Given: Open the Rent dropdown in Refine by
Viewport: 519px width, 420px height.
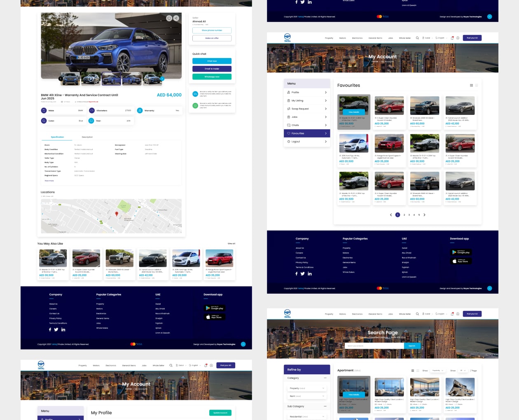Looking at the screenshot, I should (307, 396).
